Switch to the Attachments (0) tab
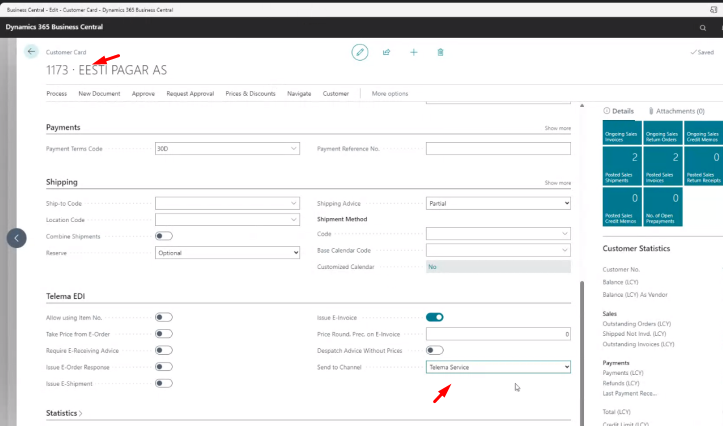Viewport: 723px width, 426px height. pos(677,111)
